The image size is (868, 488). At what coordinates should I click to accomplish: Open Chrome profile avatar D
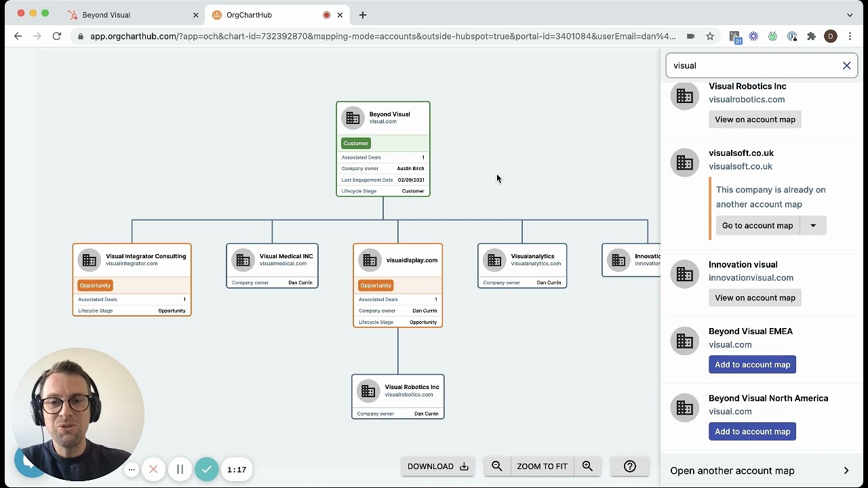[831, 37]
